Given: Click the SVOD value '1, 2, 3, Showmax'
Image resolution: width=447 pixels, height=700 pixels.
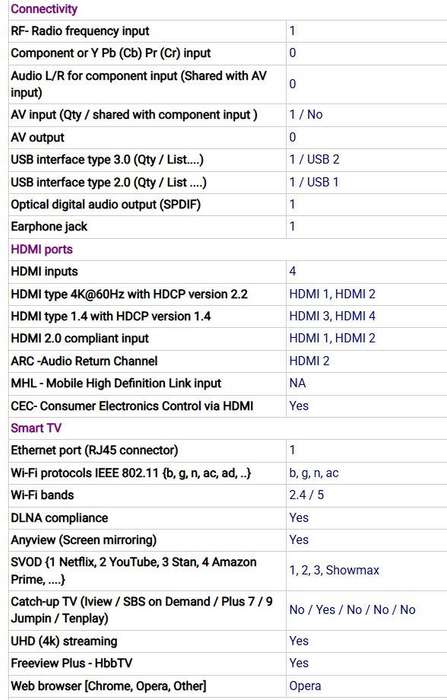Looking at the screenshot, I should [x=334, y=570].
